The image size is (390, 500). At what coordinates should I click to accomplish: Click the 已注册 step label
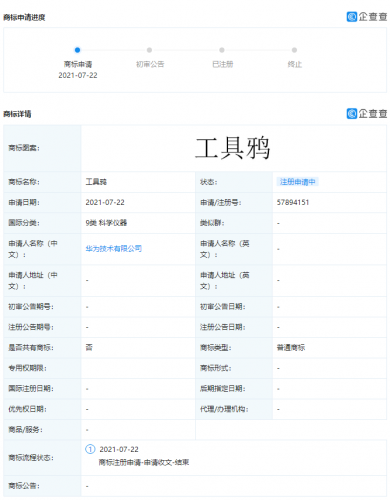pyautogui.click(x=223, y=64)
